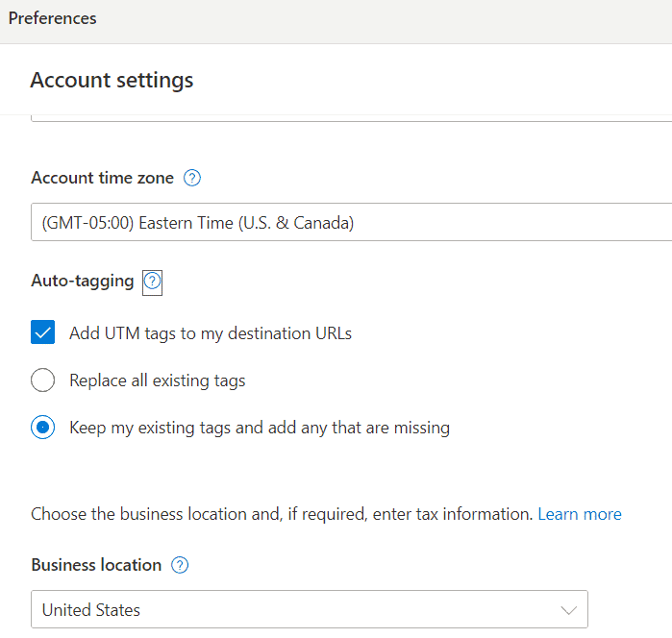Open the Auto-tagging help tooltip icon
This screenshot has height=638, width=672.
click(152, 282)
